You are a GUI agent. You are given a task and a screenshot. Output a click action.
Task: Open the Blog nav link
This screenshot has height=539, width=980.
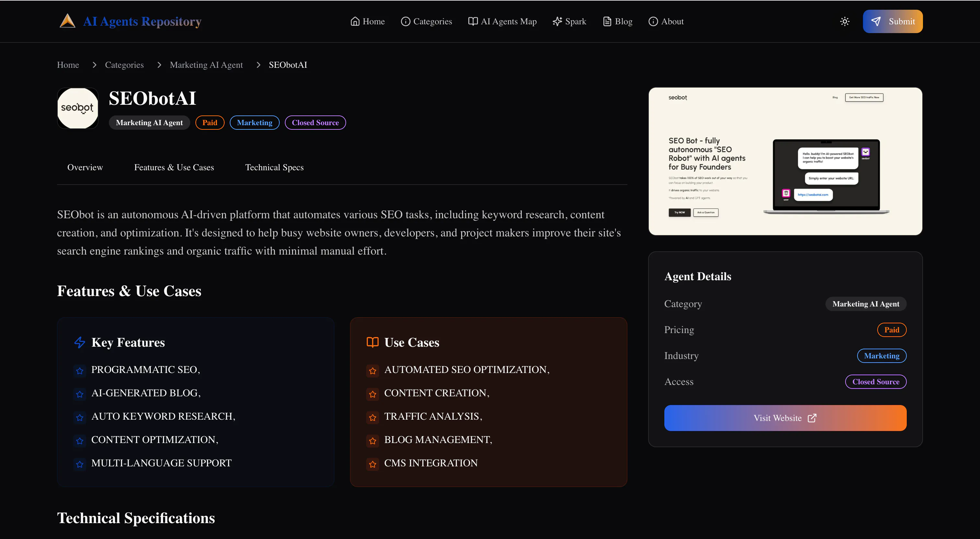617,21
